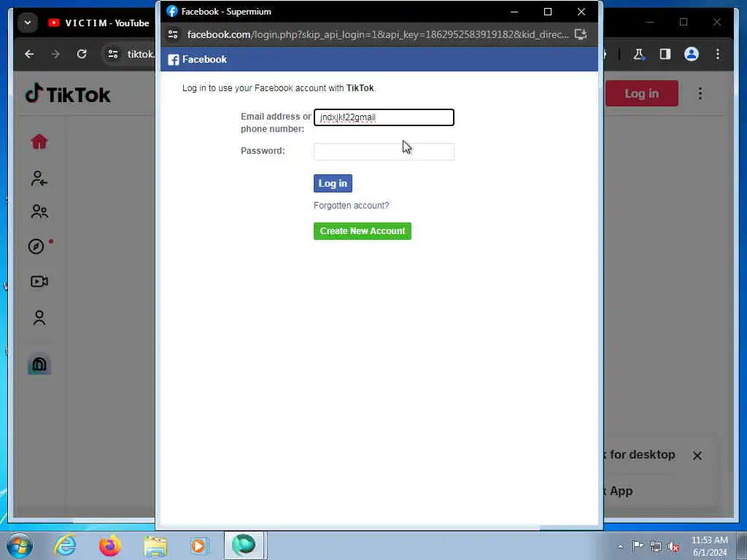
Task: Click the muted volume icon in system tray
Action: (673, 547)
